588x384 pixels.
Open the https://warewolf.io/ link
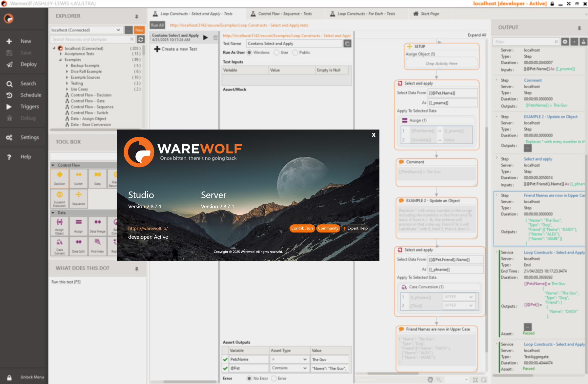[148, 228]
